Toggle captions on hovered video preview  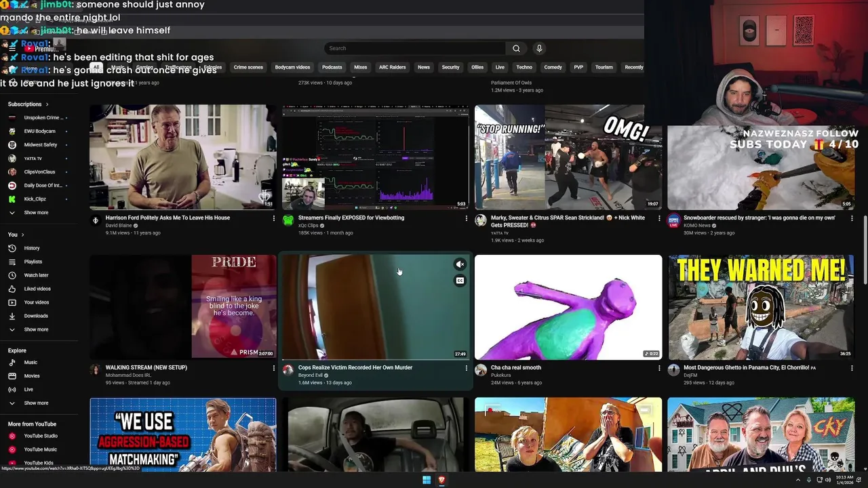(460, 281)
